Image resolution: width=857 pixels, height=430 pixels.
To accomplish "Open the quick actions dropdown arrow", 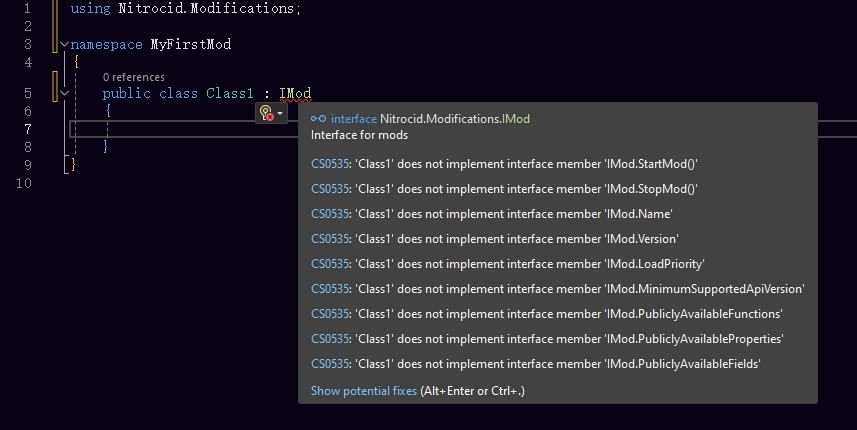I will click(281, 114).
